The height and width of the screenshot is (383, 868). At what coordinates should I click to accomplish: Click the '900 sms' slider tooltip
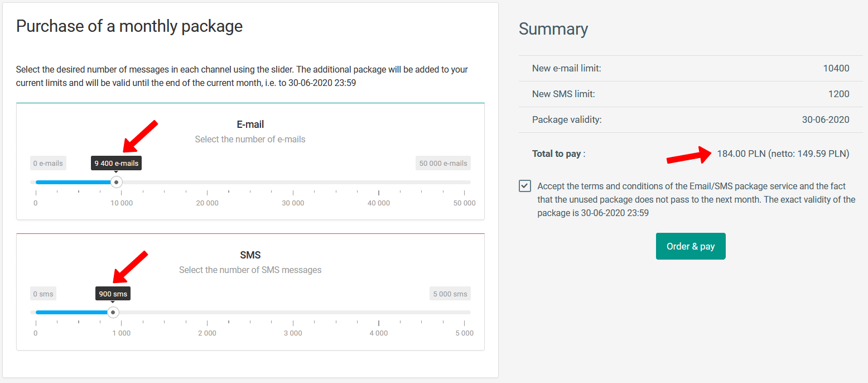113,294
